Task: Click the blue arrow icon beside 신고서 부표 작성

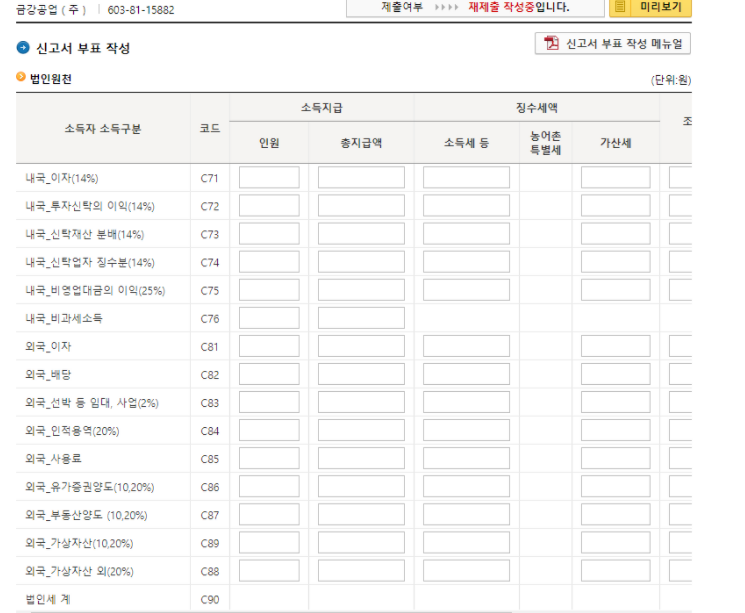Action: [23, 48]
